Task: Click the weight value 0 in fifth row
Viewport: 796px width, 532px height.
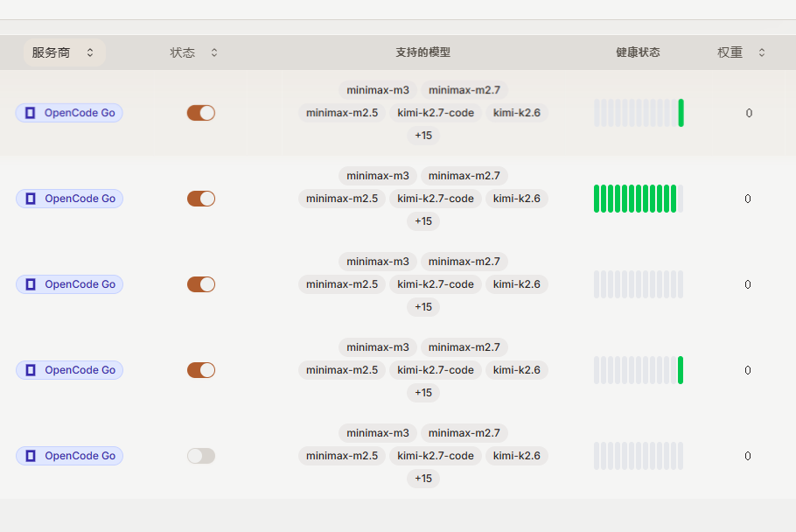Action: [748, 457]
